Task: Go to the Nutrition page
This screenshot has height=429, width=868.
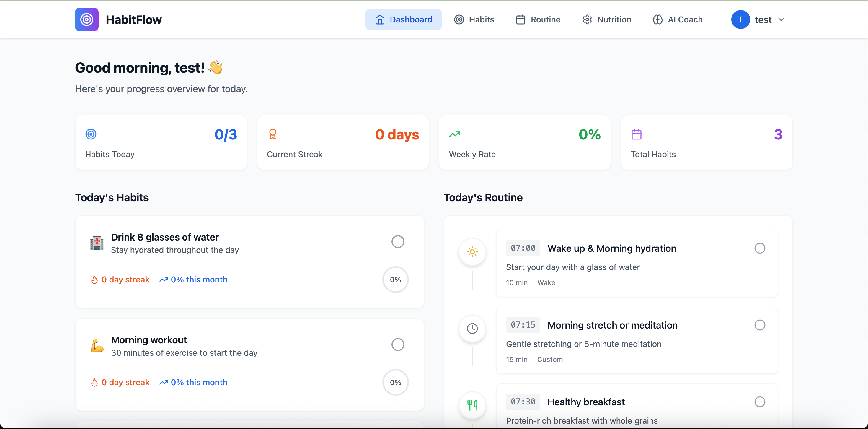Action: pos(606,19)
